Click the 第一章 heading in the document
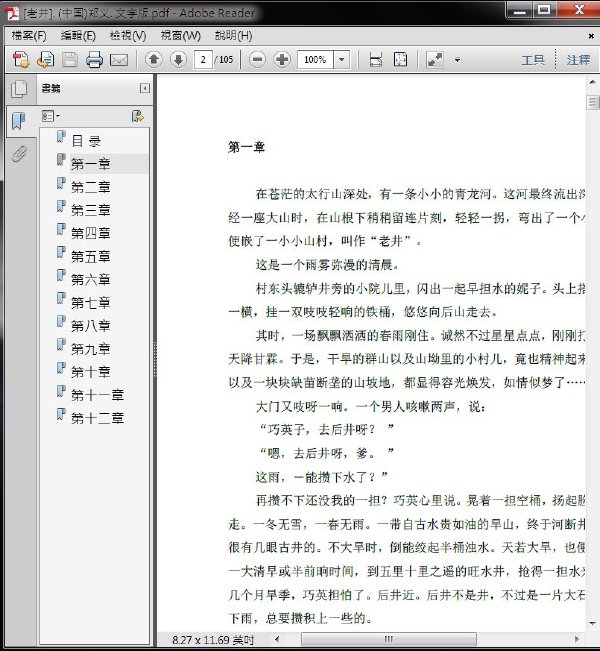The width and height of the screenshot is (600, 651). pyautogui.click(x=247, y=147)
